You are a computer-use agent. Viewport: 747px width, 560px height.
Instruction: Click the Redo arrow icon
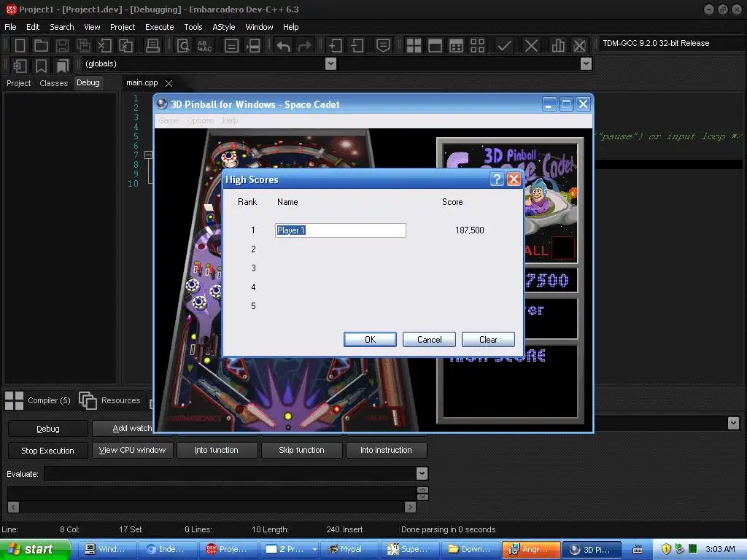coord(305,46)
